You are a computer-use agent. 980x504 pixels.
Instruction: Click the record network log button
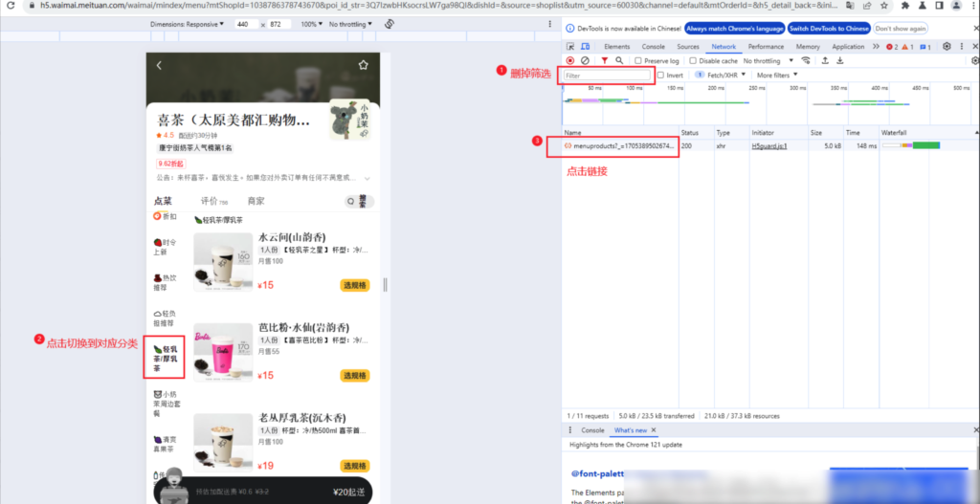coord(570,60)
